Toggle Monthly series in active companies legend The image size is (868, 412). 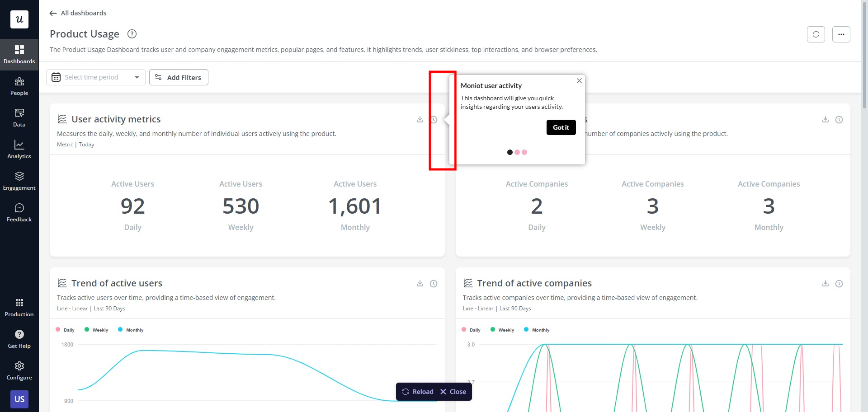coord(537,330)
